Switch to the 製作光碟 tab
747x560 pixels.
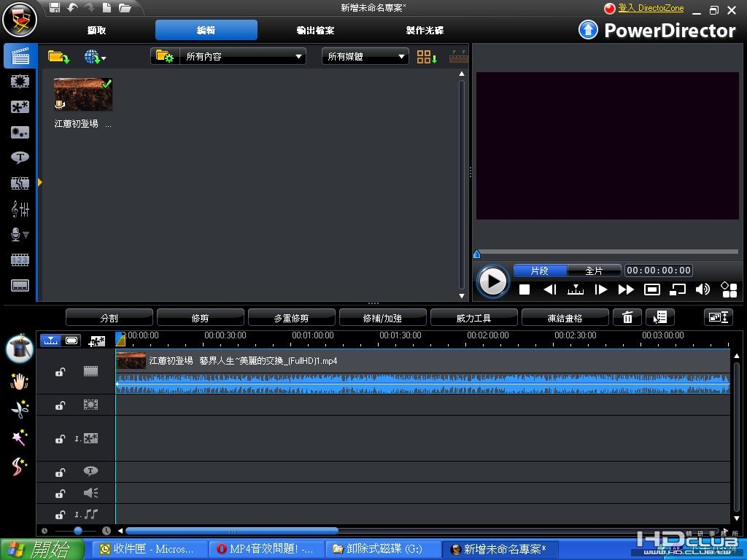point(425,30)
